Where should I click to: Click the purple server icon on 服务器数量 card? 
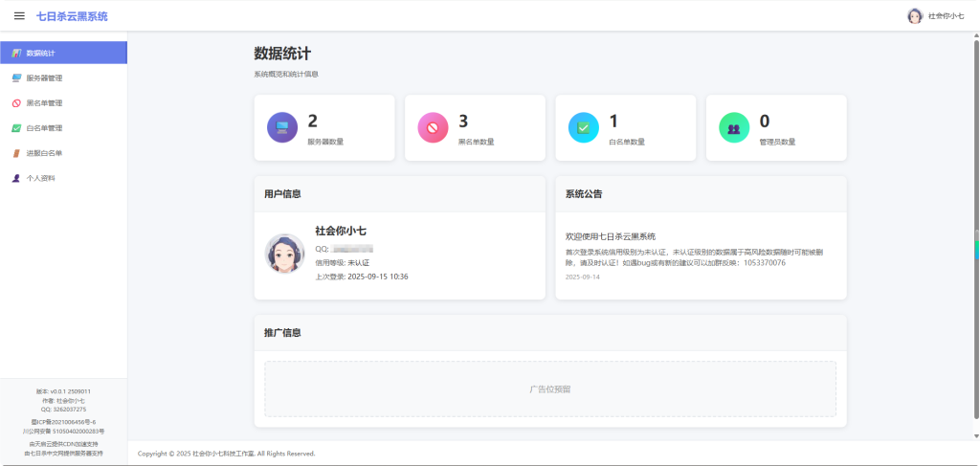(x=282, y=127)
